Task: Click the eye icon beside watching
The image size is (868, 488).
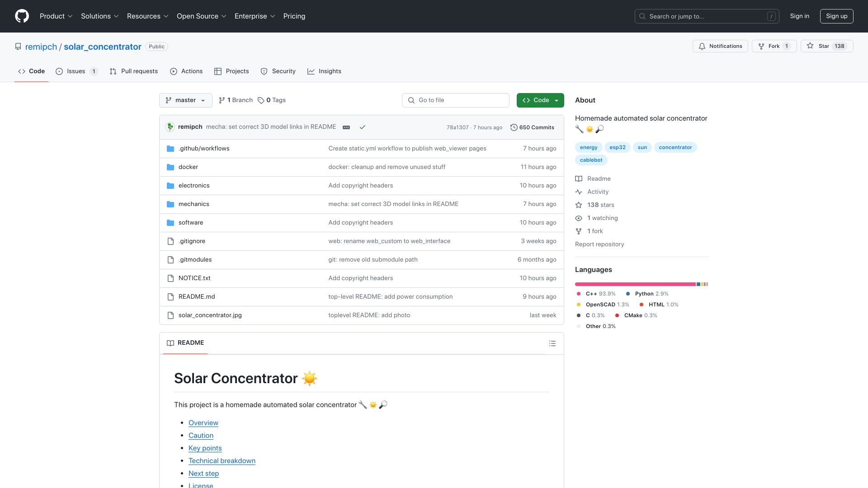Action: click(x=579, y=218)
